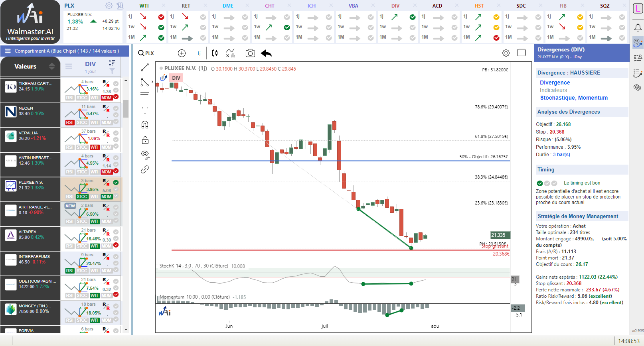Open the divergence analysis sidebar icon

click(638, 43)
